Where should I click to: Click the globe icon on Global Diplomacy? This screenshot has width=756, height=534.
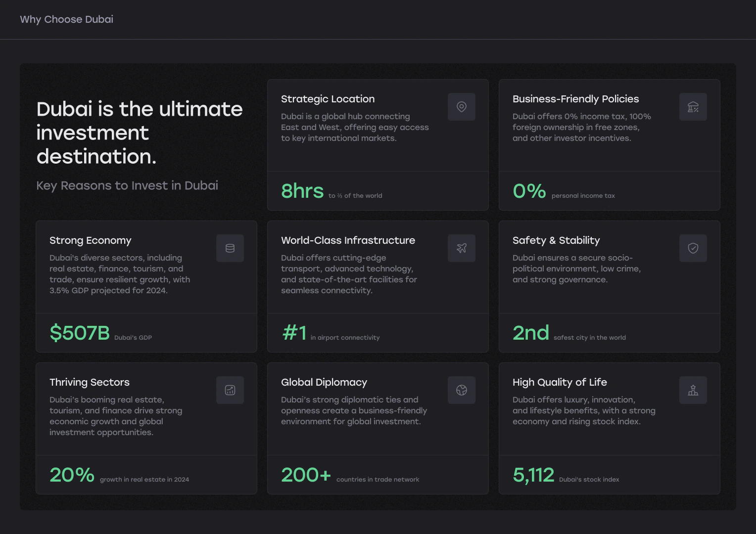[462, 390]
